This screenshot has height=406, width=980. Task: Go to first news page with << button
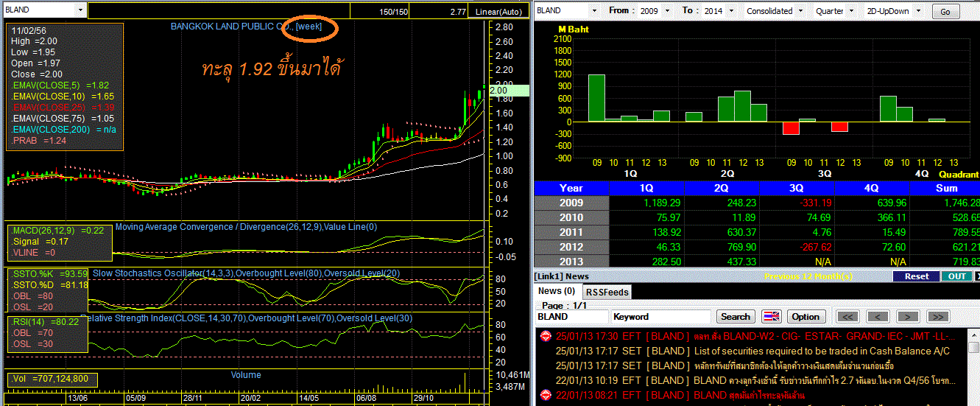click(x=848, y=317)
